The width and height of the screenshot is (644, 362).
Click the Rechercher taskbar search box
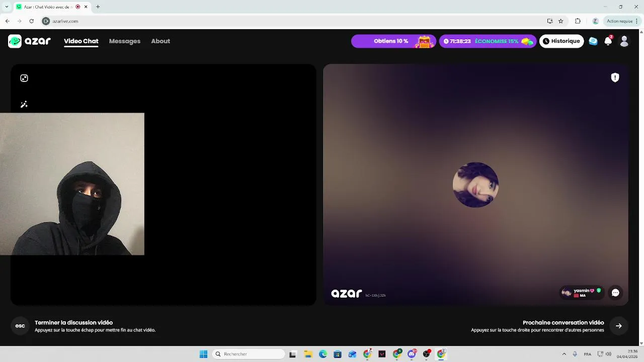(249, 354)
